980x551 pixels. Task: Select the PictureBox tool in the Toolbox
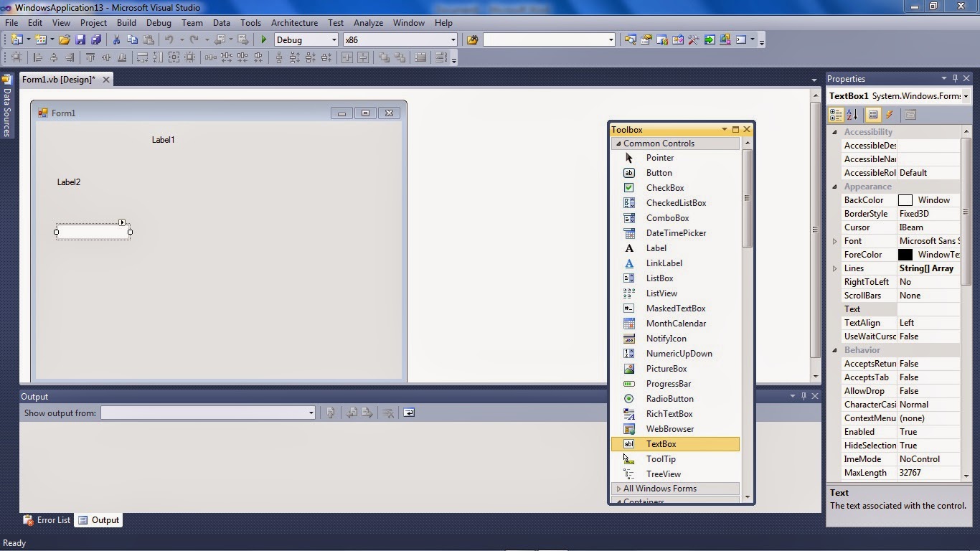tap(666, 368)
